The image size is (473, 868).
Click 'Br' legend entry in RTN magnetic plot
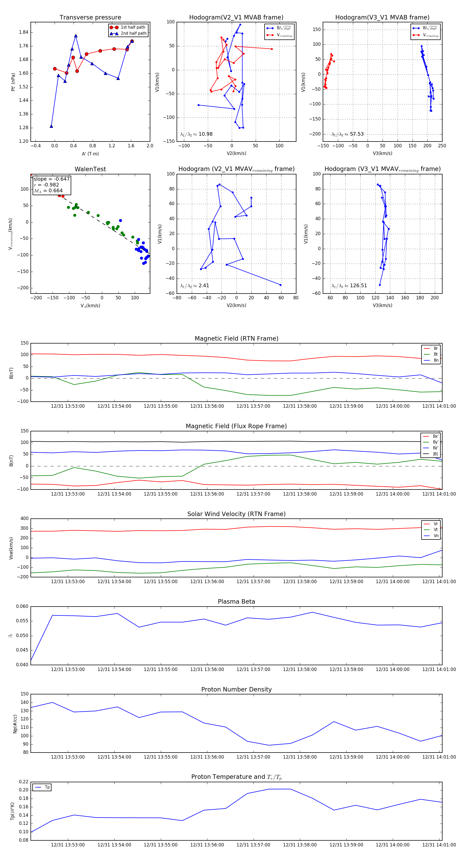click(431, 349)
